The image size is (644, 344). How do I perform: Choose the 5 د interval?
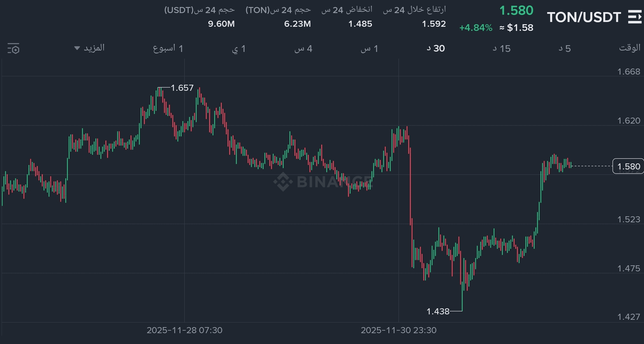[x=565, y=48]
